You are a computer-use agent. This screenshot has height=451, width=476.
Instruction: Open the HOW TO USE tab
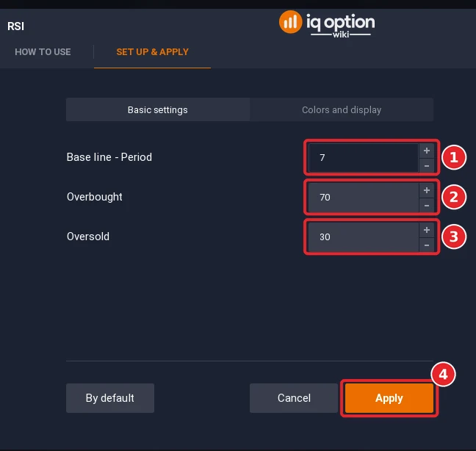(x=43, y=52)
